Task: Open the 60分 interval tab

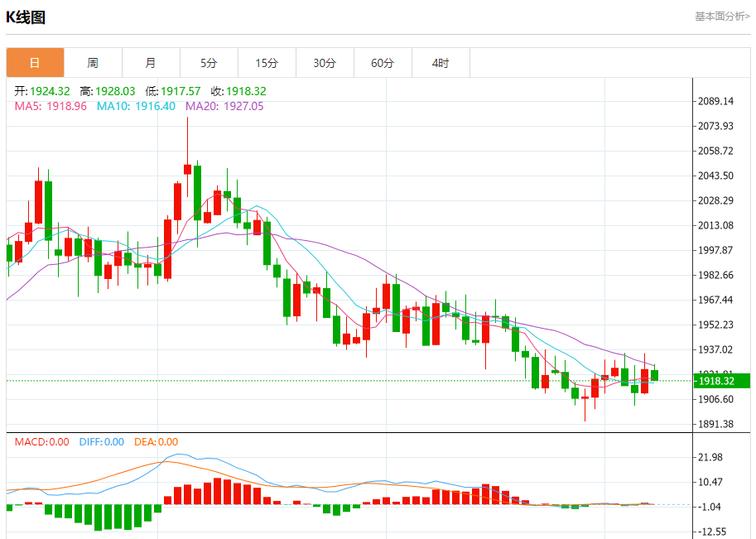Action: [x=383, y=63]
